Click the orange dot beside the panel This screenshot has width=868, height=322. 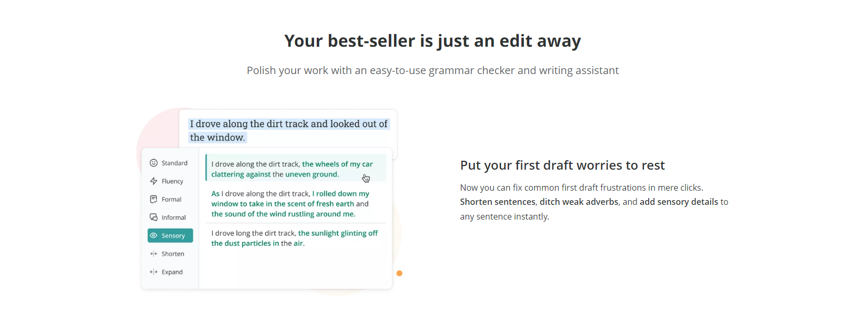pyautogui.click(x=399, y=273)
